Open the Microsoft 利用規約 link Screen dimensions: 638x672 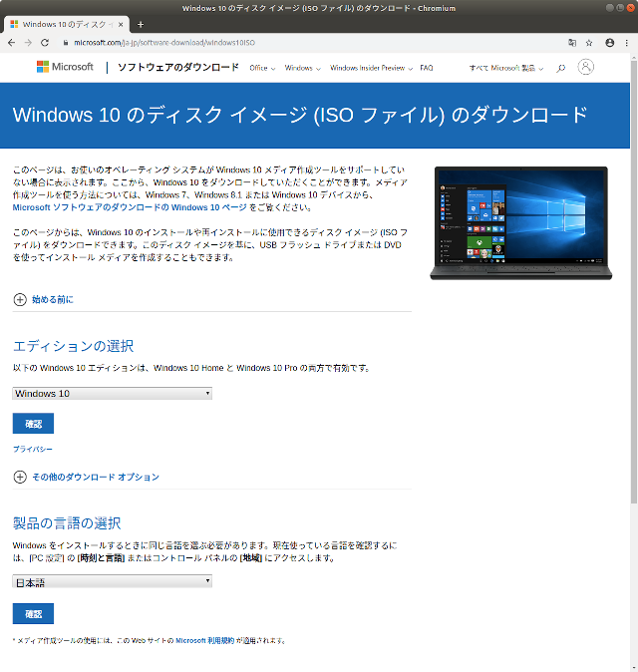204,641
